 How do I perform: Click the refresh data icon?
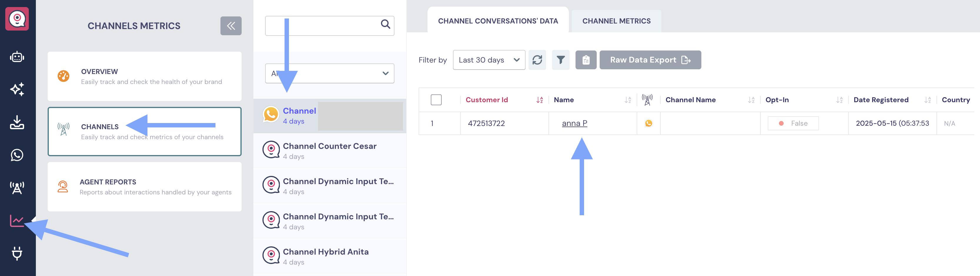click(x=537, y=60)
